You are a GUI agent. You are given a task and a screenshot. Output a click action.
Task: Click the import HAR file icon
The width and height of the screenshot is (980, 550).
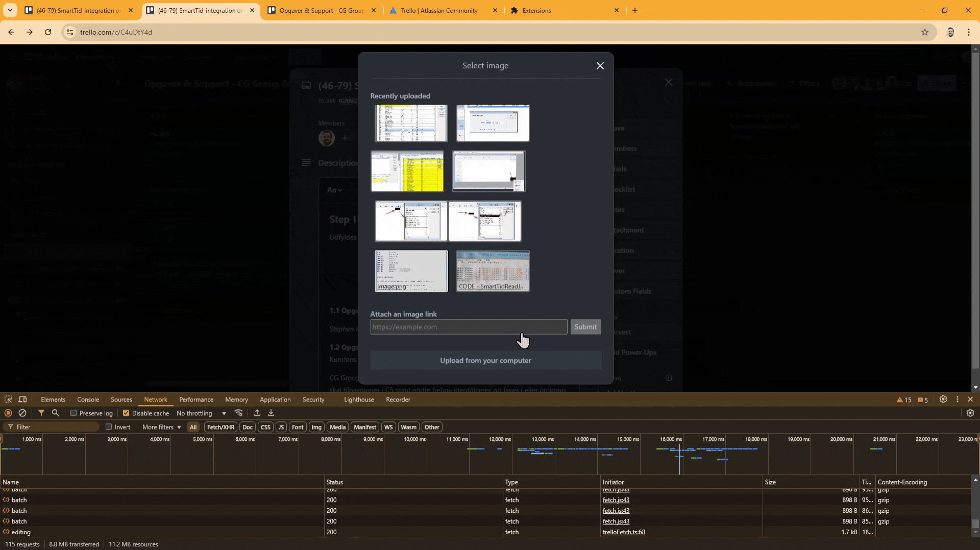click(x=257, y=413)
